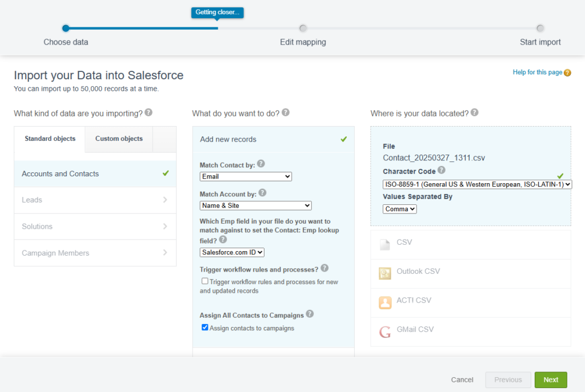Choose the ACT! CSV source option
Image resolution: width=585 pixels, height=392 pixels.
pos(471,302)
